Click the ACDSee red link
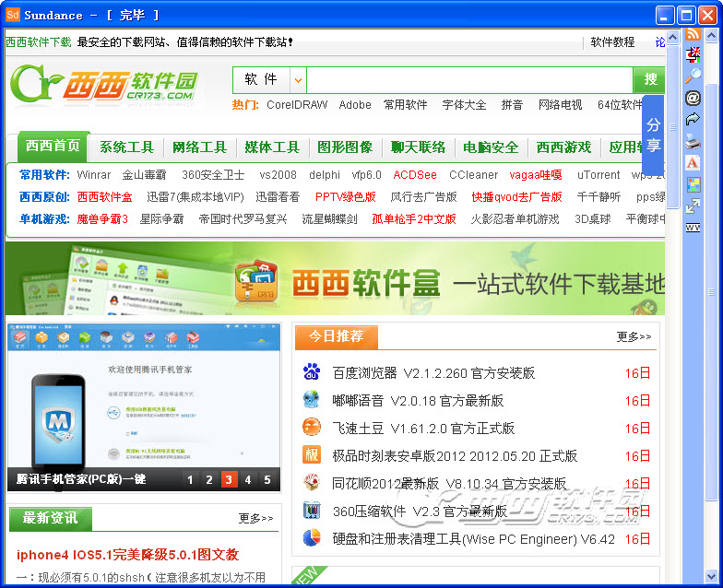 415,175
